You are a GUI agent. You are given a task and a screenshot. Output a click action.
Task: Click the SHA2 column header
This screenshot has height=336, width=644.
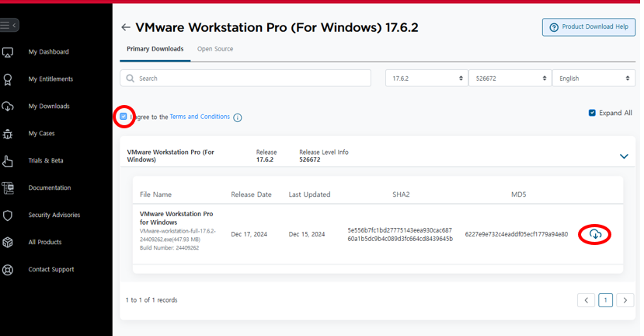[401, 194]
